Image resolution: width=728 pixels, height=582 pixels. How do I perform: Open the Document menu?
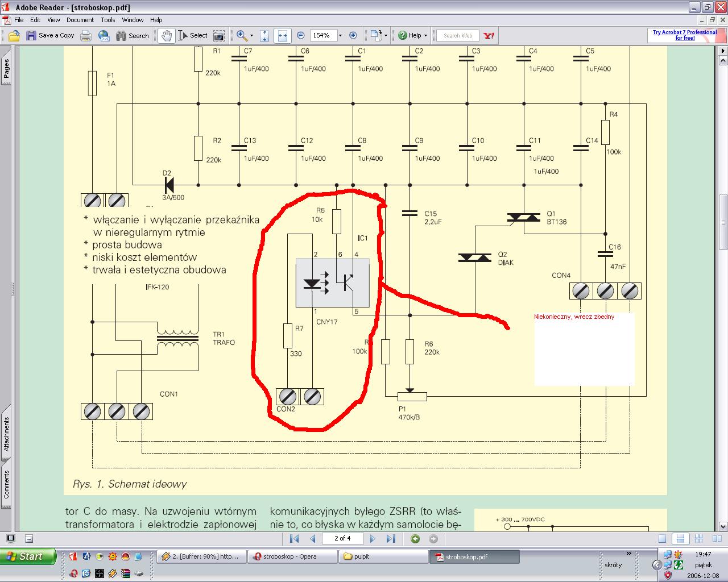click(80, 20)
